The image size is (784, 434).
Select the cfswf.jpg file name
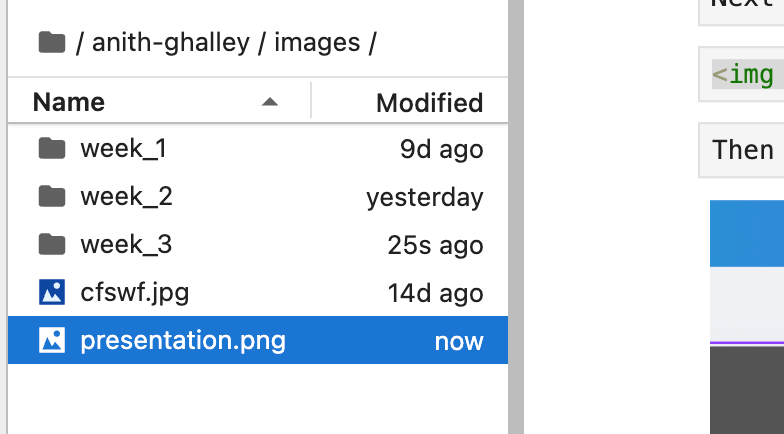click(135, 293)
